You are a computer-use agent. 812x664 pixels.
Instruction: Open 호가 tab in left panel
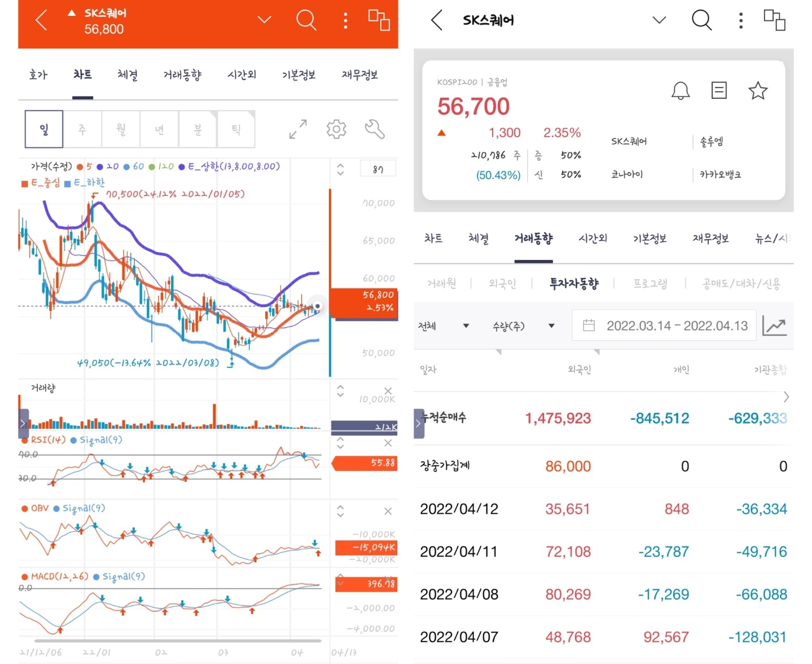point(38,75)
